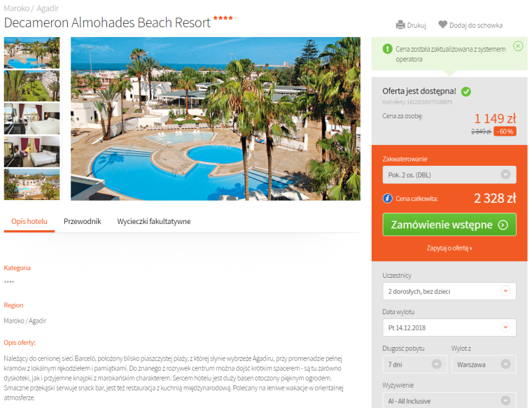Click the arrow icon on Zamówienie wstępne
The image size is (532, 408).
point(503,225)
